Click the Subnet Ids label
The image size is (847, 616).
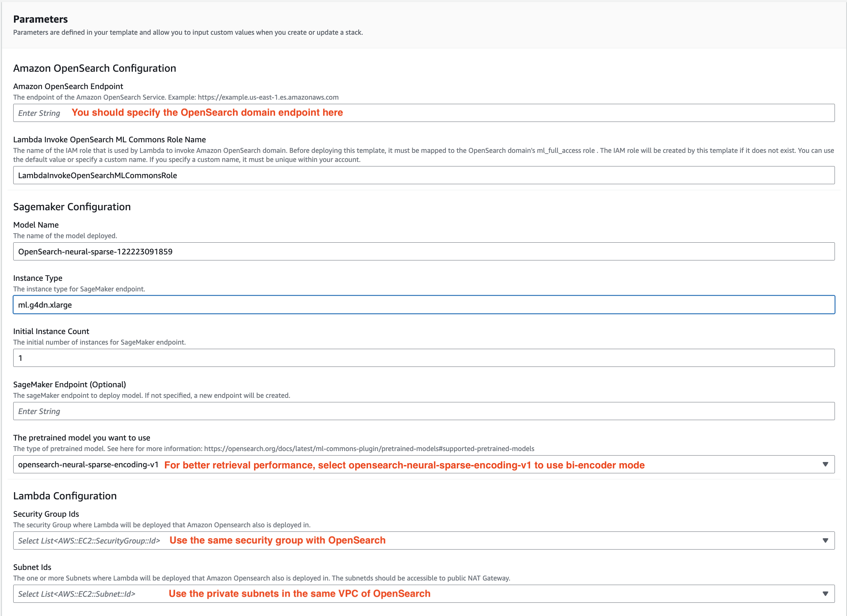click(32, 567)
